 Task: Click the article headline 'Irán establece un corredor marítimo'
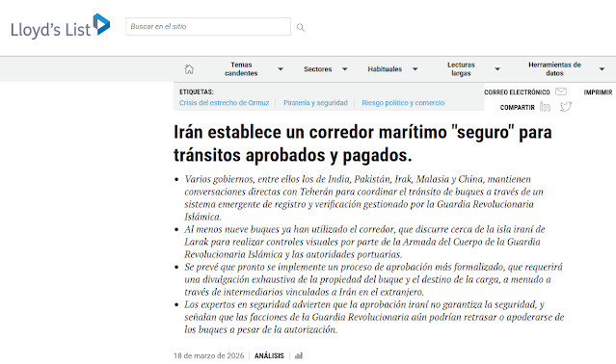[362, 143]
